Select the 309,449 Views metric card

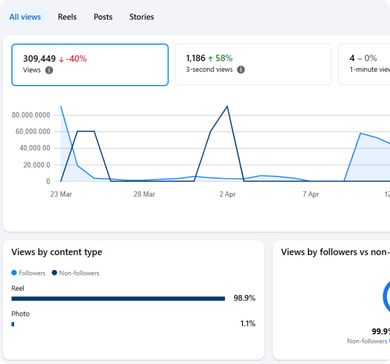pyautogui.click(x=90, y=65)
